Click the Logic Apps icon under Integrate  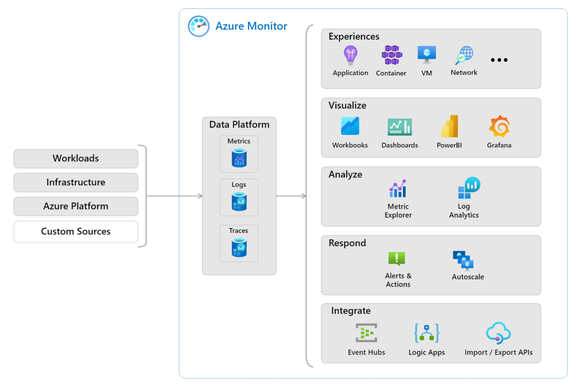pos(426,332)
